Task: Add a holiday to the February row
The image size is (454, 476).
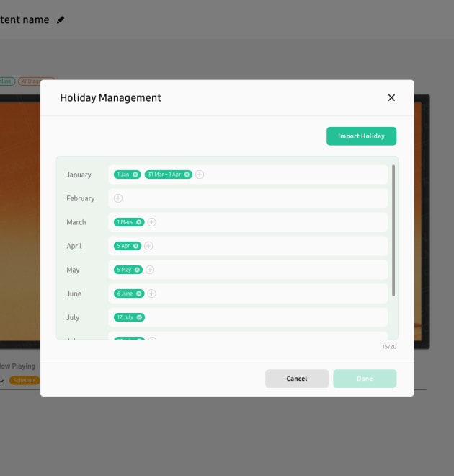Action: click(x=118, y=198)
